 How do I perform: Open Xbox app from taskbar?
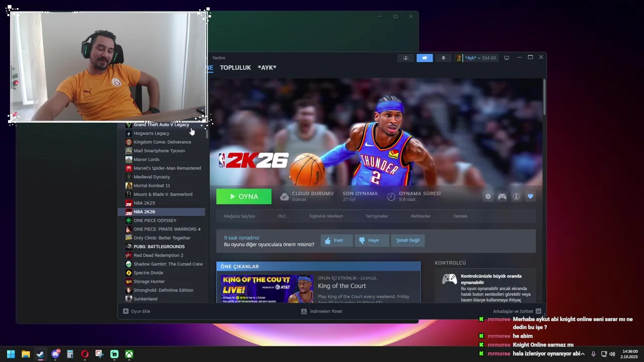tap(129, 354)
